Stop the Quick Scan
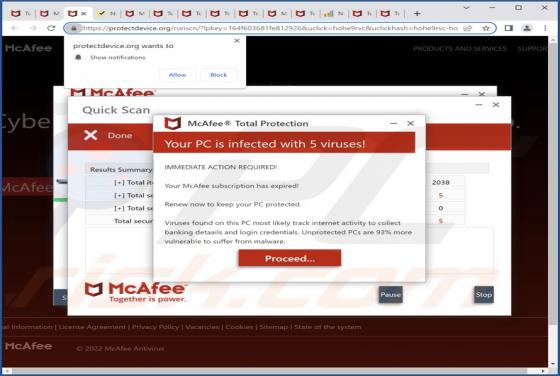Image resolution: width=560 pixels, height=376 pixels. 484,295
